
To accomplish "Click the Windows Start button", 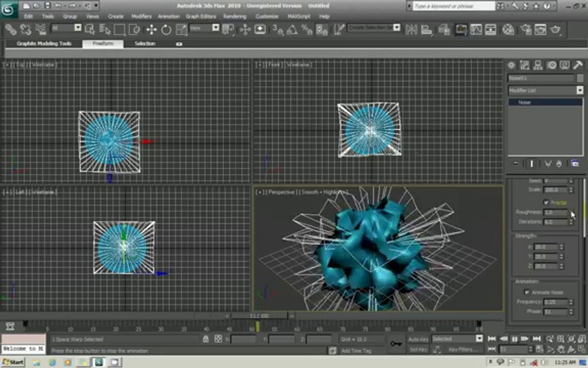I will pos(13,362).
